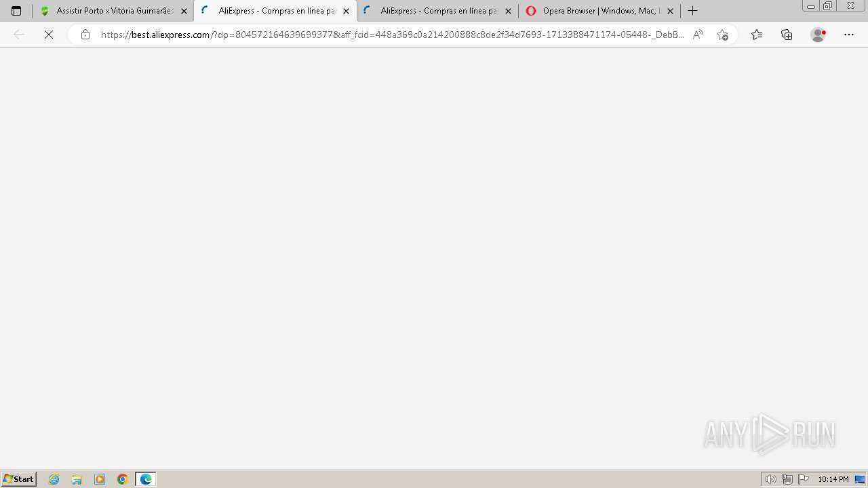Close the Assistir Porto tab
The height and width of the screenshot is (488, 868).
[184, 11]
